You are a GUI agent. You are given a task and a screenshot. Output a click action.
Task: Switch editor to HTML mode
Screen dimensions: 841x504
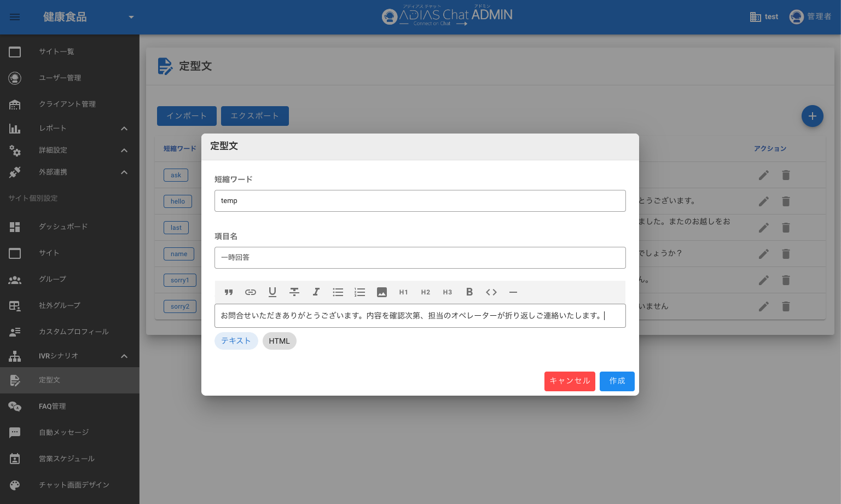click(x=279, y=341)
